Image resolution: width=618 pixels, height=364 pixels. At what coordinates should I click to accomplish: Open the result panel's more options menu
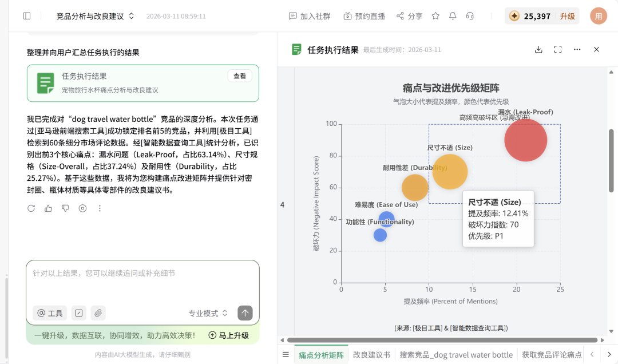pos(577,49)
